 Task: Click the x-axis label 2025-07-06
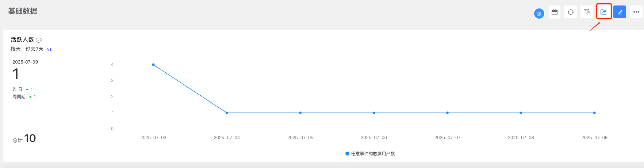374,138
